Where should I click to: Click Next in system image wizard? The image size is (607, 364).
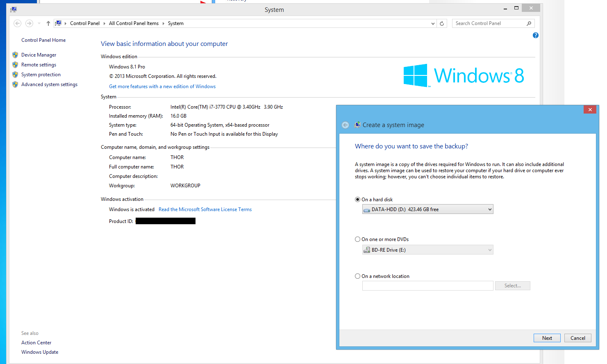point(547,338)
